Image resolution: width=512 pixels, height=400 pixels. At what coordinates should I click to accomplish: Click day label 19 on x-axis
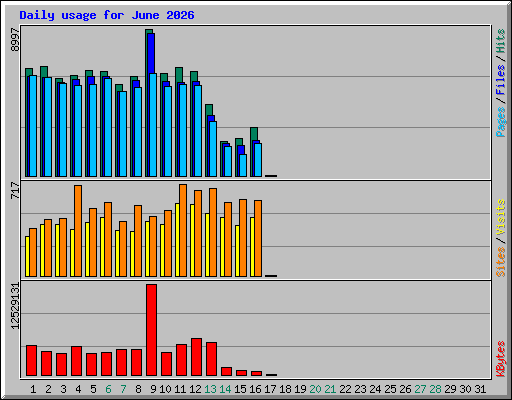(300, 389)
